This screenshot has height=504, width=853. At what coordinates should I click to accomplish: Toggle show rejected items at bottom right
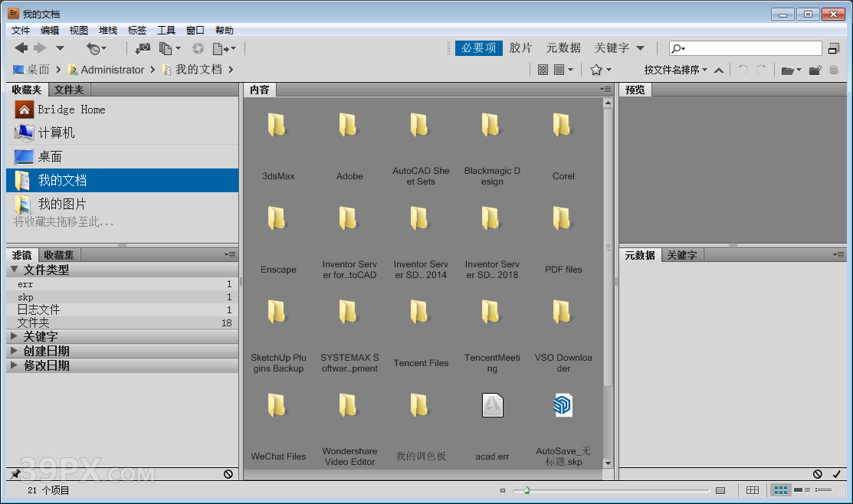[817, 473]
